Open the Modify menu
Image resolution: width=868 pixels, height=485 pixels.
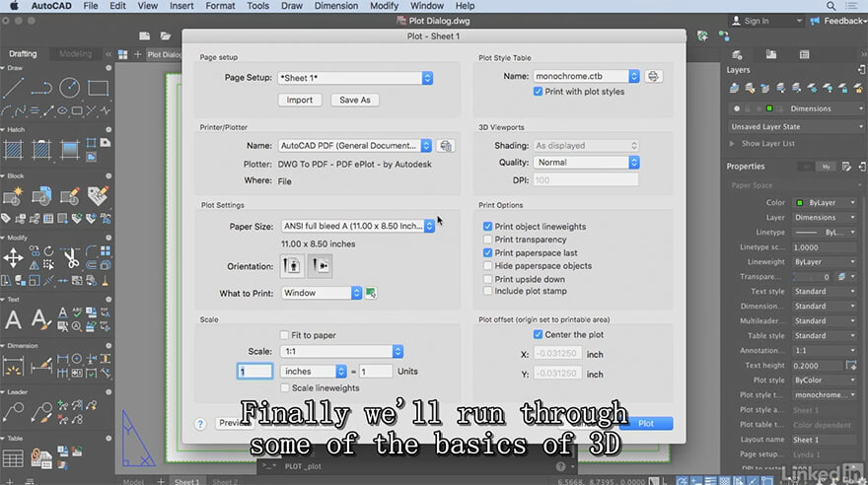(x=384, y=6)
